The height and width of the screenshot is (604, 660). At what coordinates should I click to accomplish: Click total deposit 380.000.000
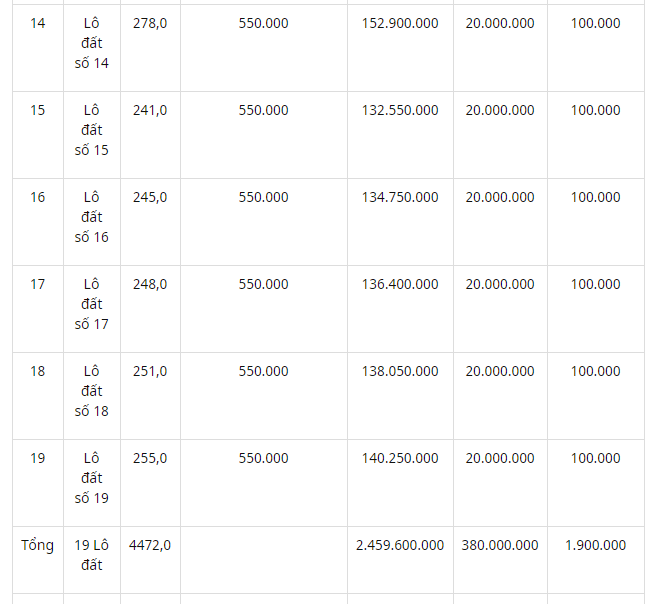click(500, 545)
